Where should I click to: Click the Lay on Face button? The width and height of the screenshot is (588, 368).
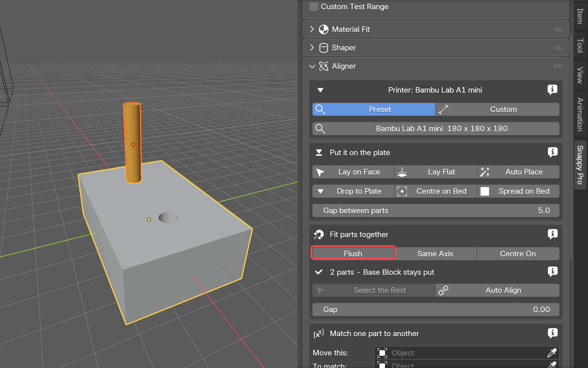(x=353, y=172)
